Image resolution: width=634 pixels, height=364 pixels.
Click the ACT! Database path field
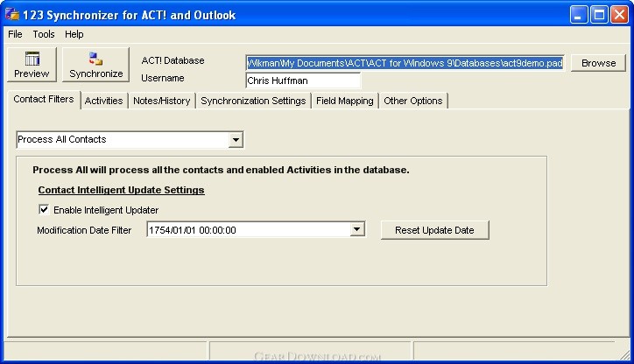click(x=405, y=63)
